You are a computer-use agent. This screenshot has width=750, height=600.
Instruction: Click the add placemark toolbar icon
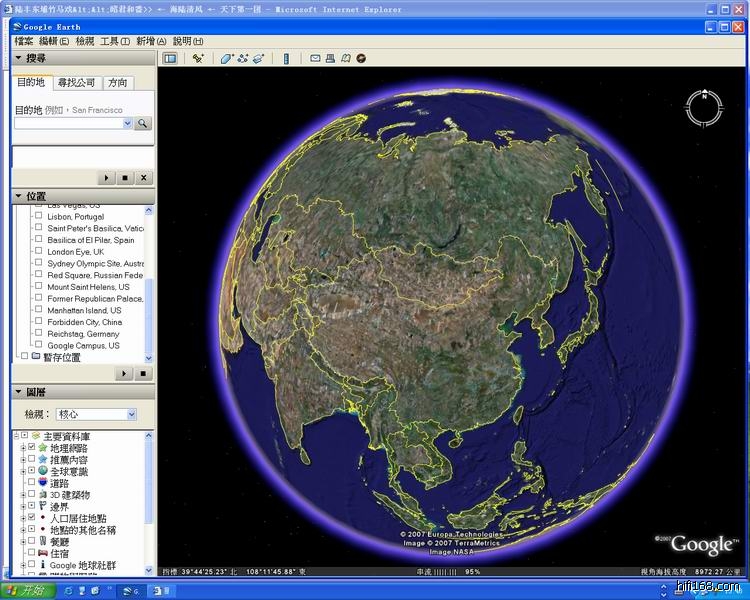tap(198, 59)
